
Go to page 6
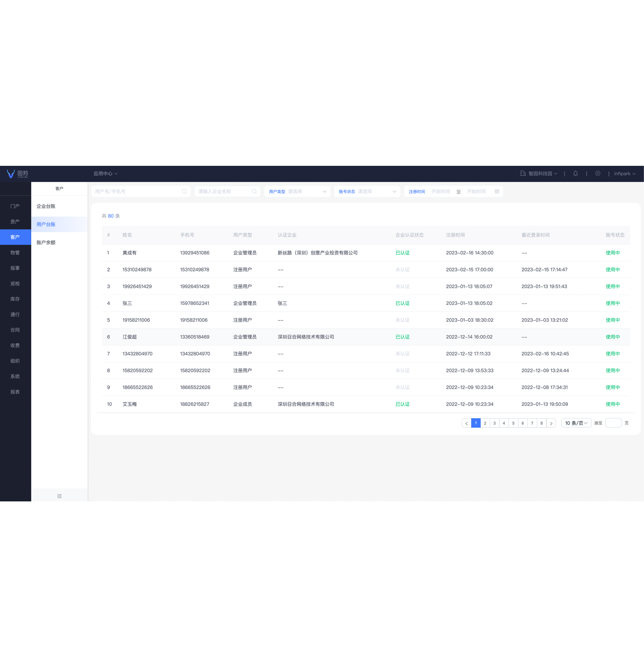point(523,423)
